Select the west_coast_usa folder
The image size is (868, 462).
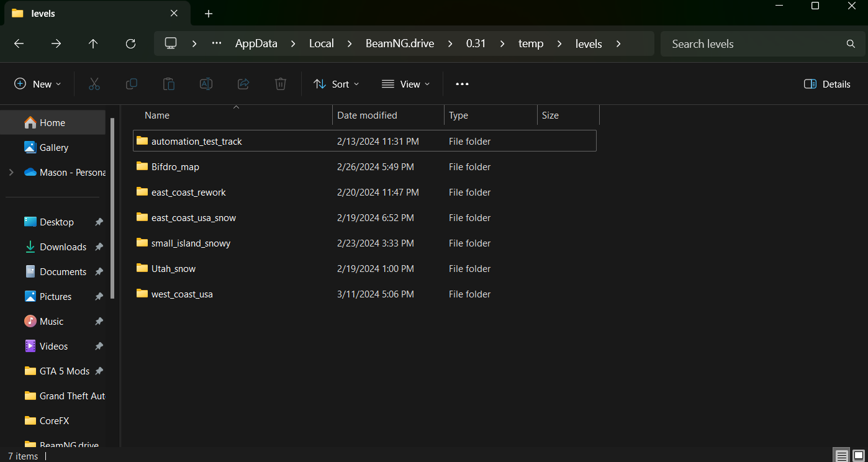(182, 294)
